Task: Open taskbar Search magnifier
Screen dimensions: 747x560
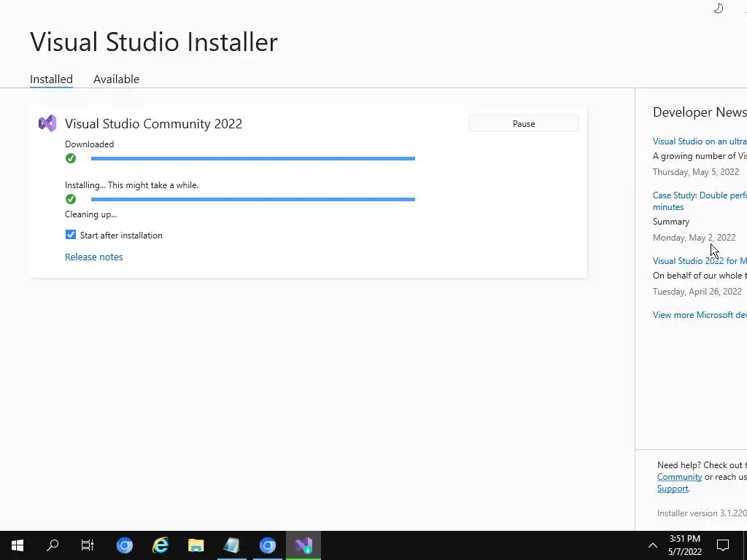Action: click(x=53, y=545)
